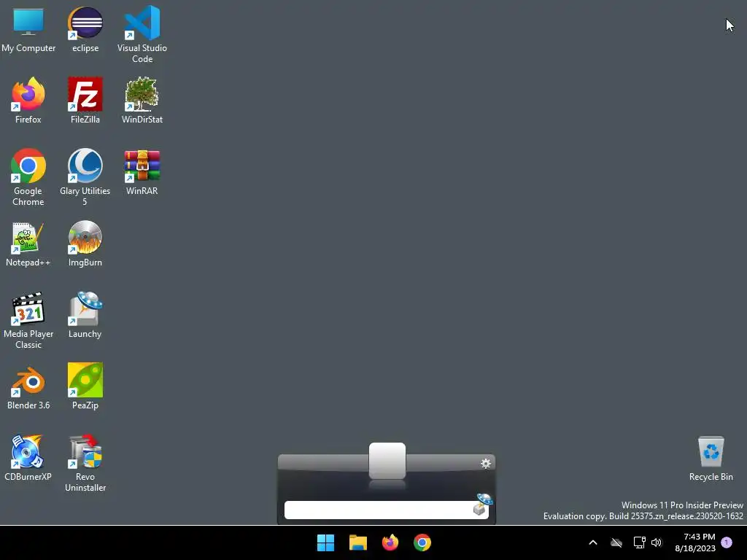The height and width of the screenshot is (560, 747).
Task: Select the Launchy desktop shortcut
Action: 85,315
